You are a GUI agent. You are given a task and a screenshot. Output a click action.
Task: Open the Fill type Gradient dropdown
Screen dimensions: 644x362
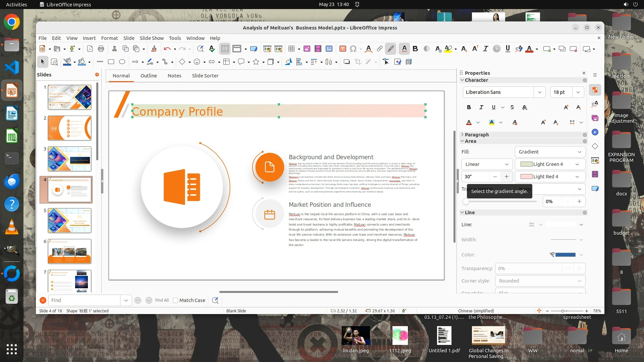550,152
